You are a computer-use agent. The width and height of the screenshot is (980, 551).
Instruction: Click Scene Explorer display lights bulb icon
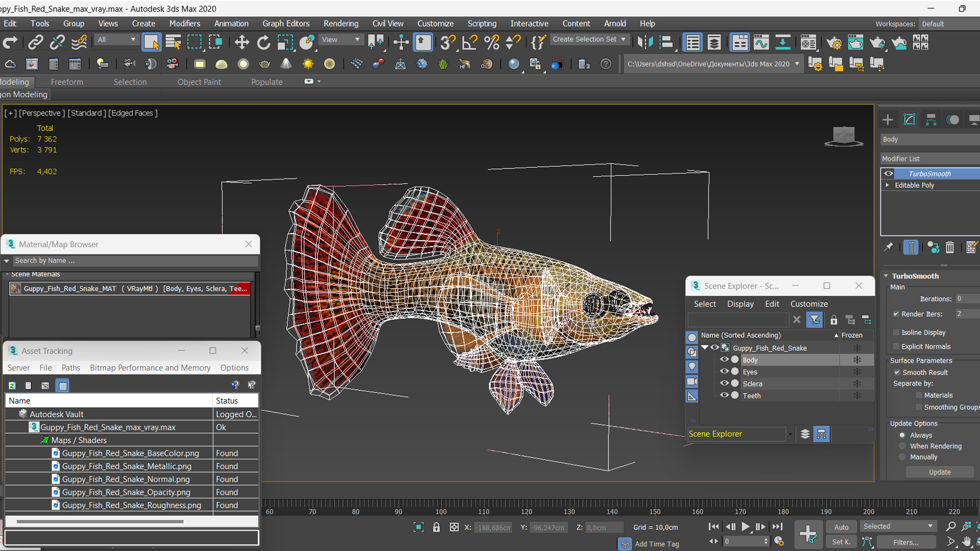(692, 367)
